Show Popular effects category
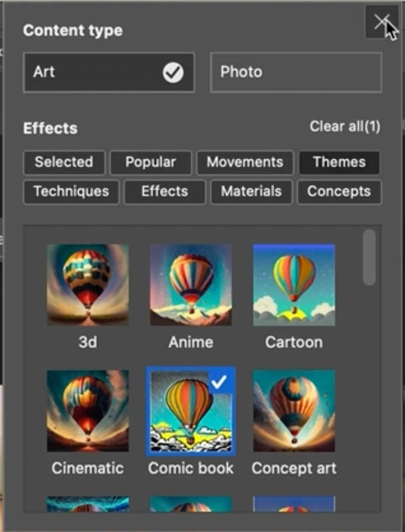Viewport: 405px width, 532px height. pos(150,162)
